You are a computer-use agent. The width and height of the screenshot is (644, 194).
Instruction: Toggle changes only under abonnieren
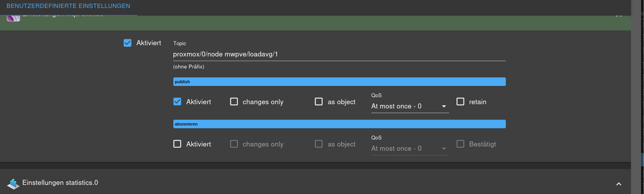234,144
